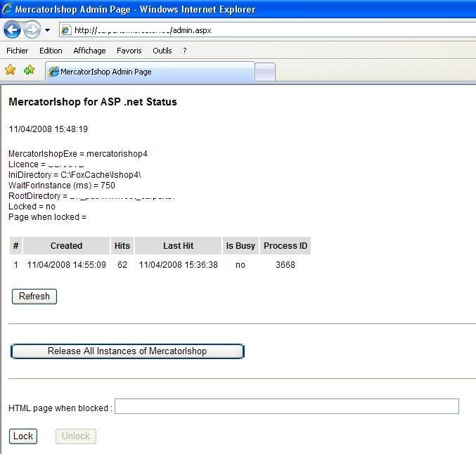Click the Locked = no line
476x454 pixels.
coord(32,207)
